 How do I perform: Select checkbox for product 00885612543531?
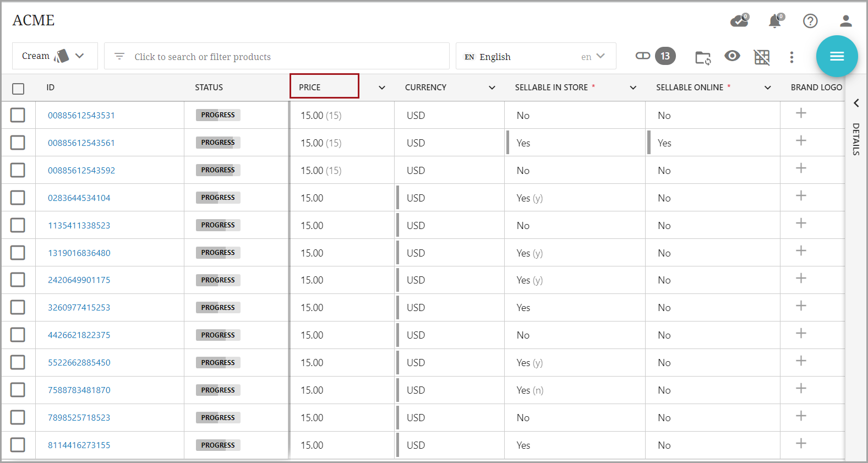18,115
